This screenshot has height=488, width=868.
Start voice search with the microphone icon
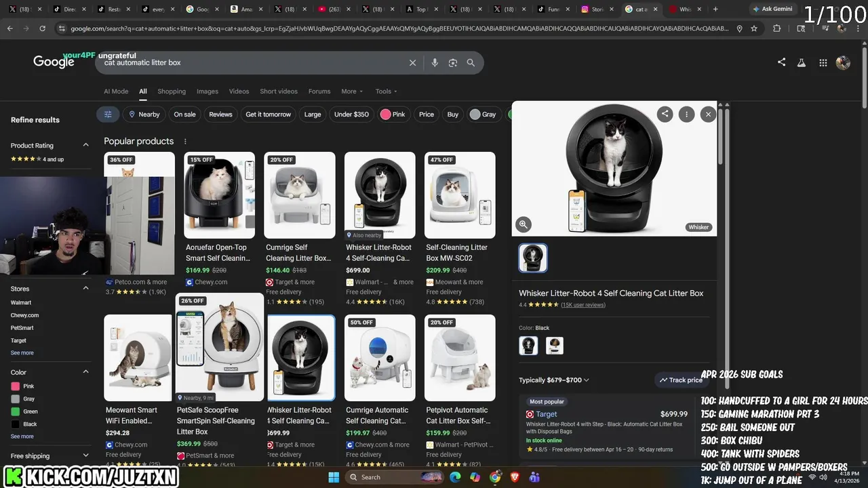(435, 62)
